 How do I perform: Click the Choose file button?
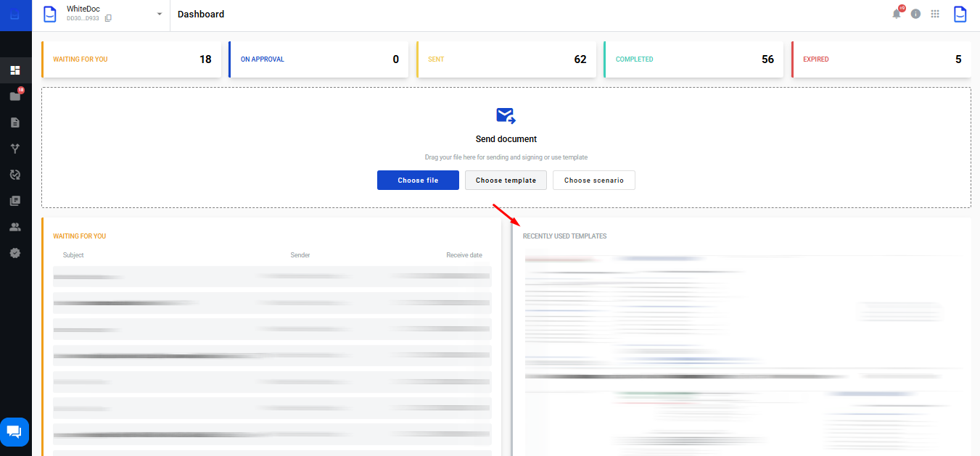coord(418,181)
